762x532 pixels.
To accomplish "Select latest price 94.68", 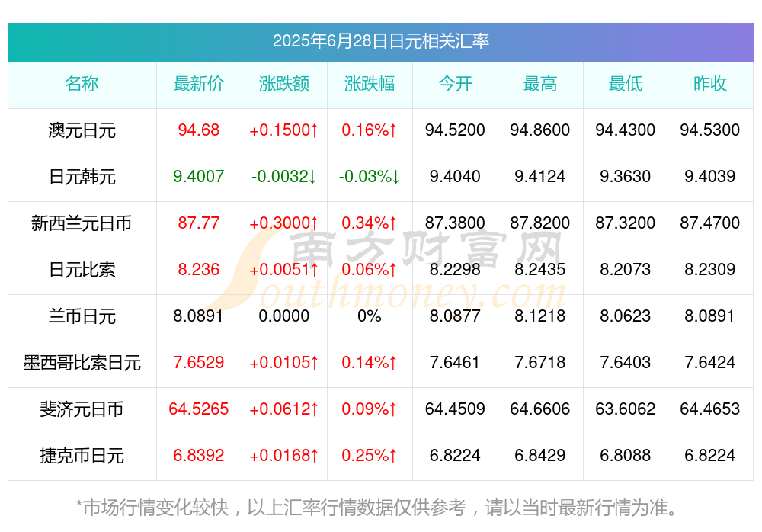I will coord(199,130).
